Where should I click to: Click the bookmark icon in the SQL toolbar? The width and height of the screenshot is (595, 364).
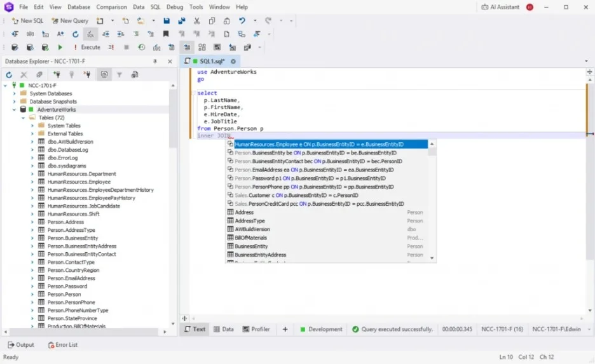tap(166, 34)
